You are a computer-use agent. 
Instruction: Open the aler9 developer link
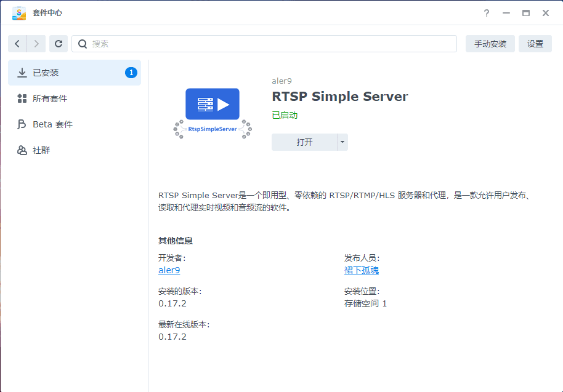pyautogui.click(x=169, y=270)
